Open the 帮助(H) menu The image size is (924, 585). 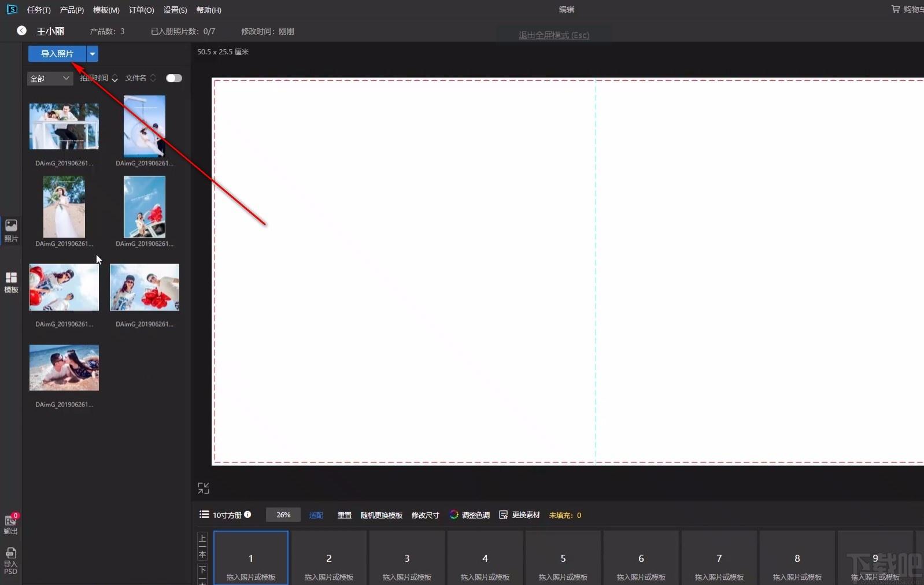(209, 10)
